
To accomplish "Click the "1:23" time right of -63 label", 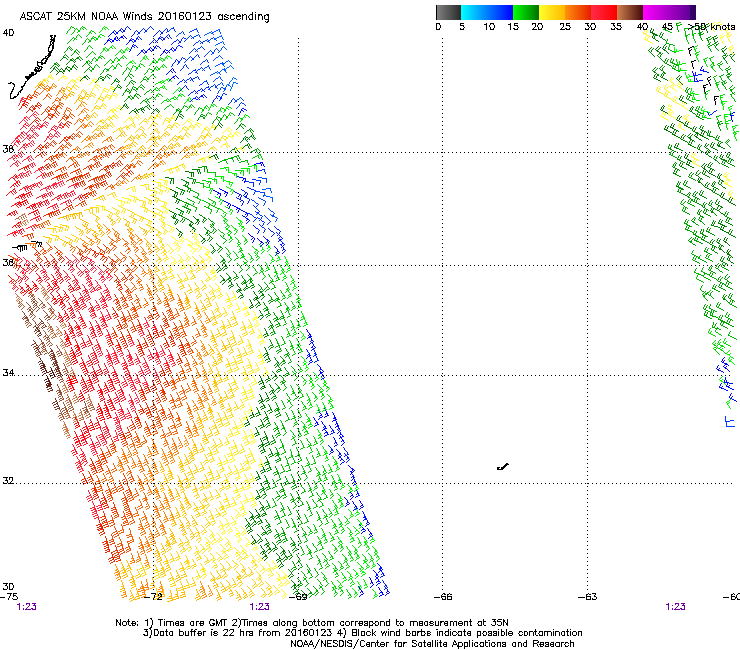I will 675,607.
